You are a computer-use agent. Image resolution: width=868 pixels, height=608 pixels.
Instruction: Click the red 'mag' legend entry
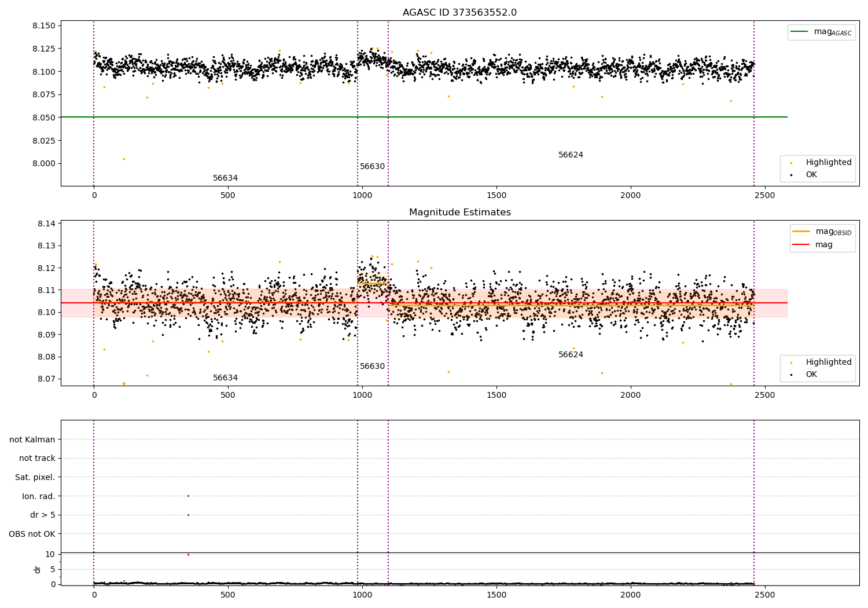[x=812, y=245]
